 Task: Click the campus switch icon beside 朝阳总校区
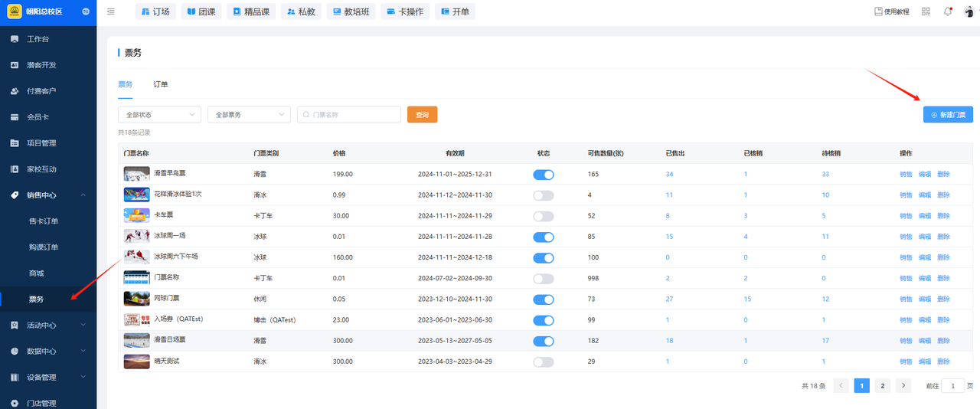[x=85, y=11]
